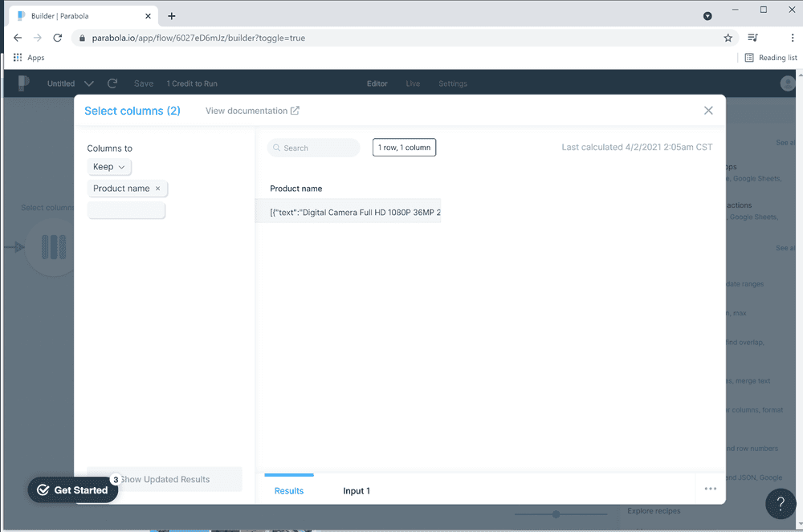Switch to the Results tab
The width and height of the screenshot is (803, 532).
click(289, 490)
